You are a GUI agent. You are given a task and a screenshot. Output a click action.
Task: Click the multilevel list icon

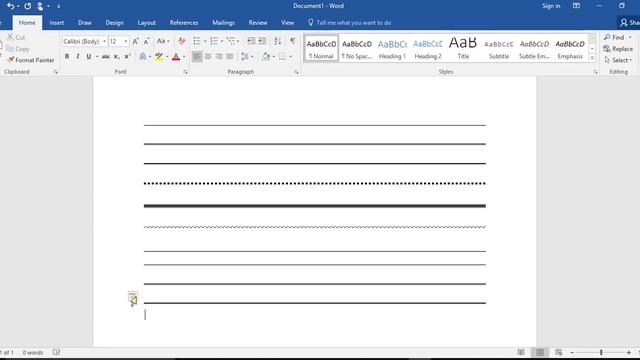click(x=231, y=41)
